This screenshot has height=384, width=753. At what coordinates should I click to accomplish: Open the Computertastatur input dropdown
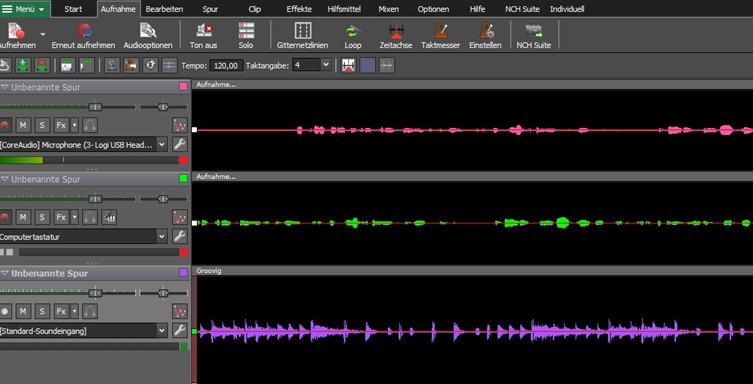click(x=162, y=236)
